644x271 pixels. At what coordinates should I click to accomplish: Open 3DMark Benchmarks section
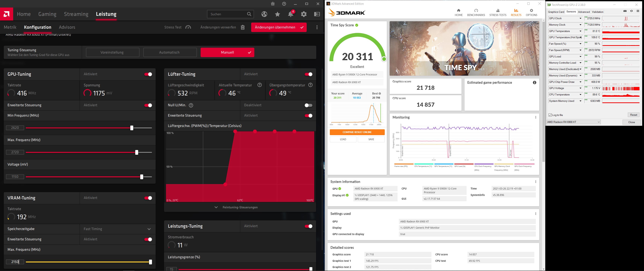(x=476, y=12)
